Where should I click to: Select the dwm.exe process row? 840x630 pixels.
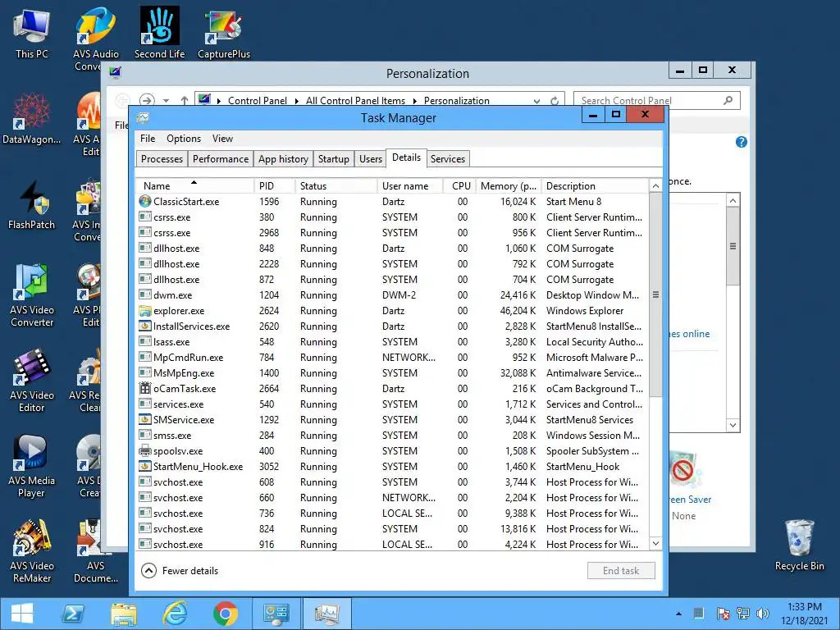pos(391,295)
